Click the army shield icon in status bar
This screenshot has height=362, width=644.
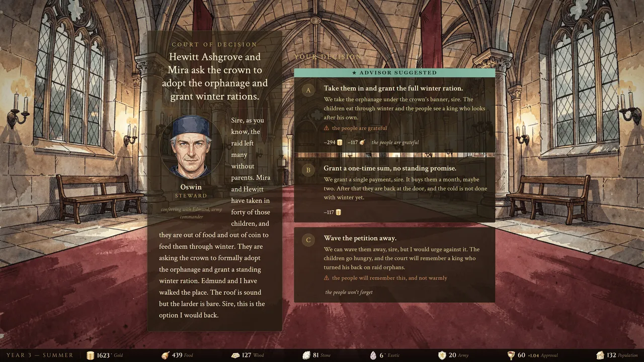(x=442, y=355)
